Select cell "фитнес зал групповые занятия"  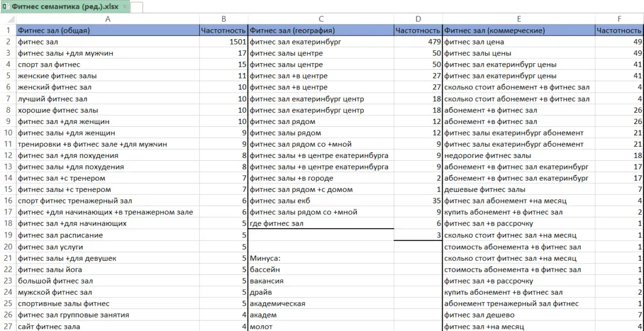click(x=108, y=315)
